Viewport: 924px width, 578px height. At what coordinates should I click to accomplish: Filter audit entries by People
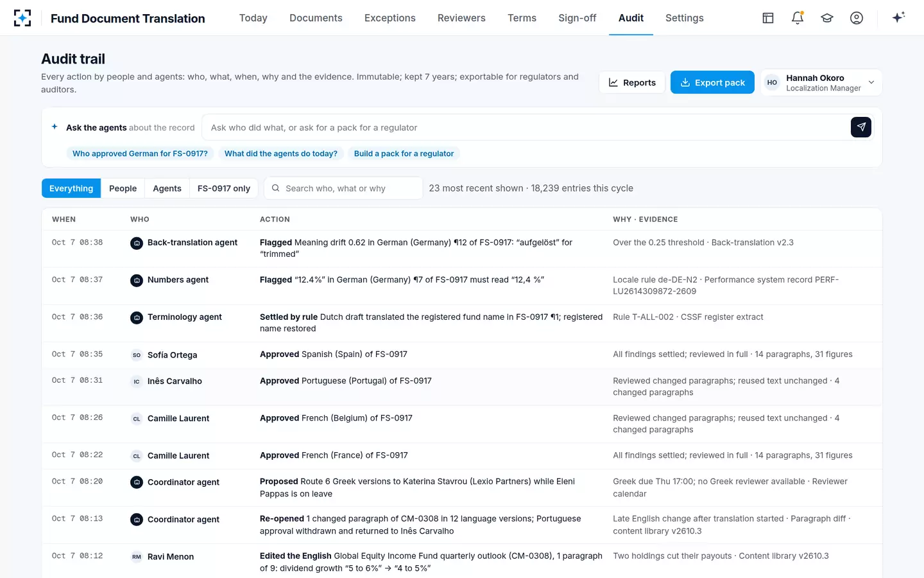(123, 188)
